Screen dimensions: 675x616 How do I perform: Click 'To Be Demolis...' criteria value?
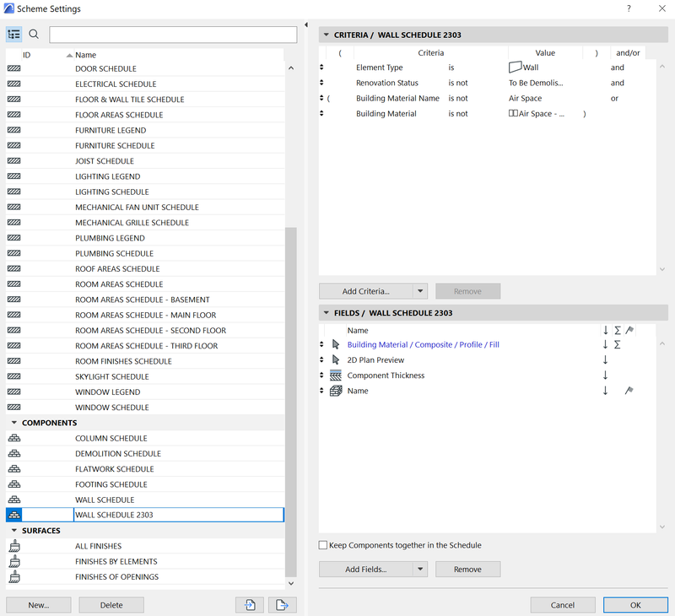pos(536,83)
